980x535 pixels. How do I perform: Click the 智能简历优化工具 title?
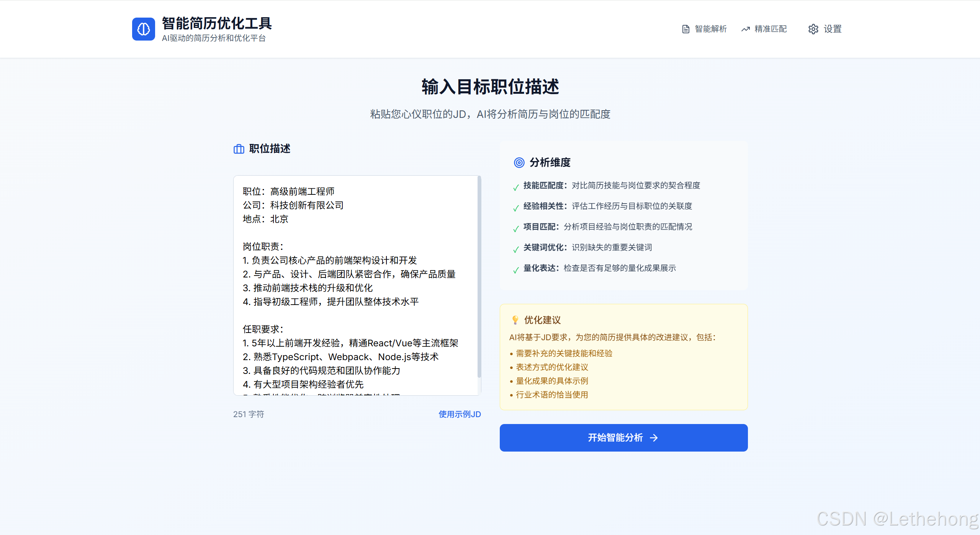[217, 23]
